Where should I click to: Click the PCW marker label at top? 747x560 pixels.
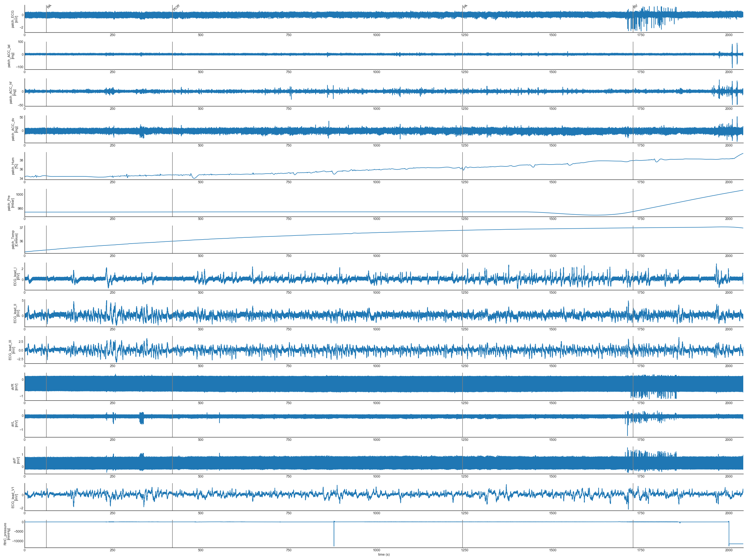176,7
